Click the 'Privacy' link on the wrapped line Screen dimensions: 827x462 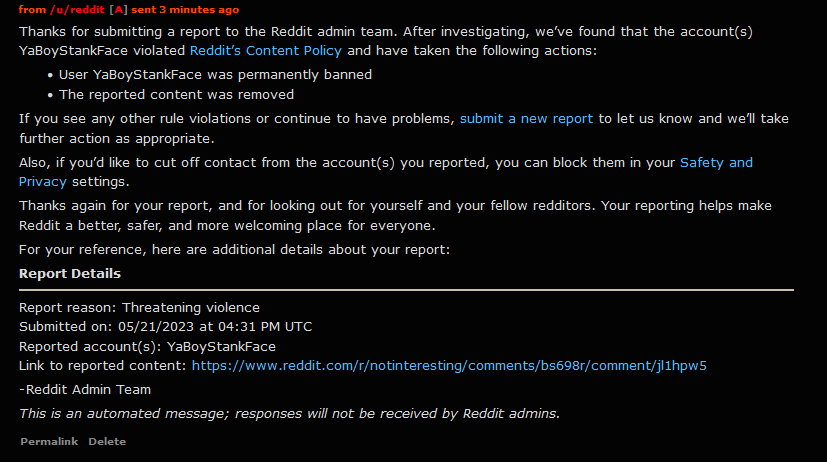point(43,182)
